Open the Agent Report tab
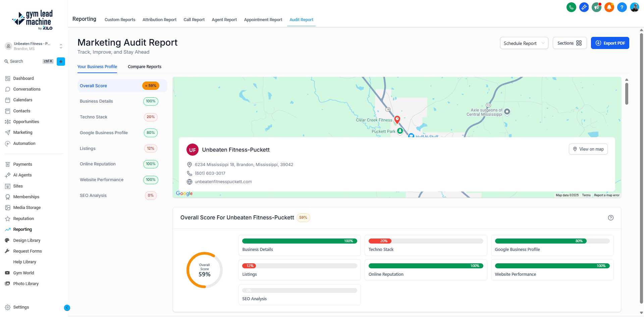 click(x=224, y=20)
